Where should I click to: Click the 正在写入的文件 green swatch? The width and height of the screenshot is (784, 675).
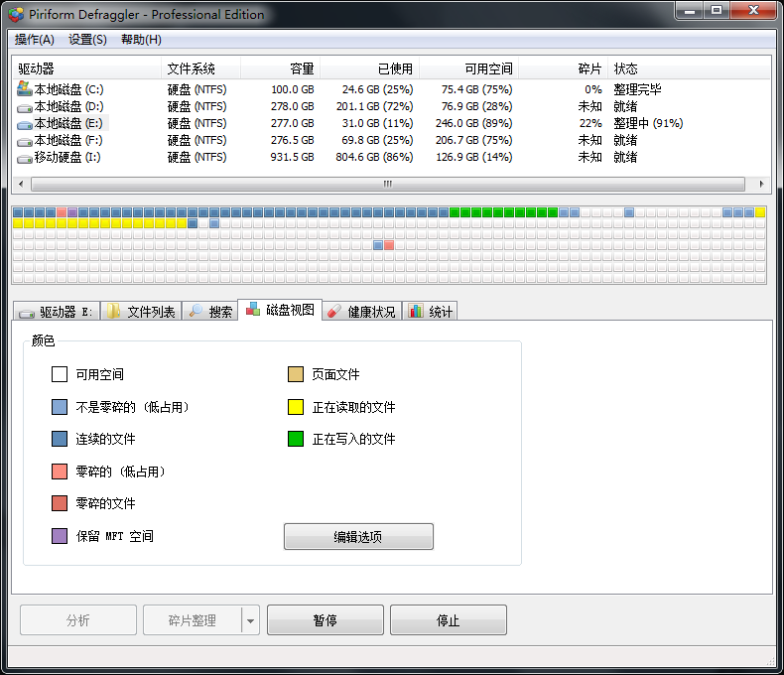pos(296,439)
